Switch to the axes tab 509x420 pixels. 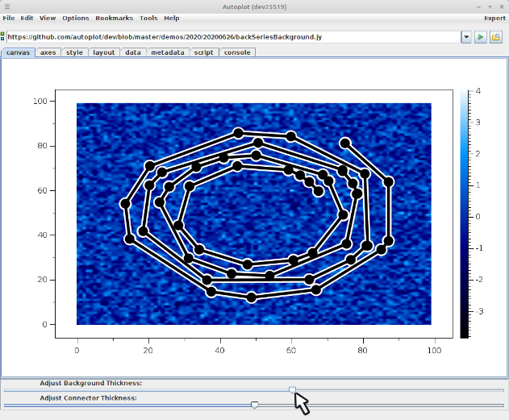(48, 52)
